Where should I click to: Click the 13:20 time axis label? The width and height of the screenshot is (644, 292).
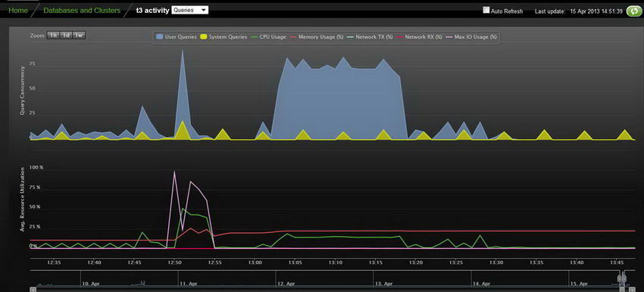(x=416, y=262)
